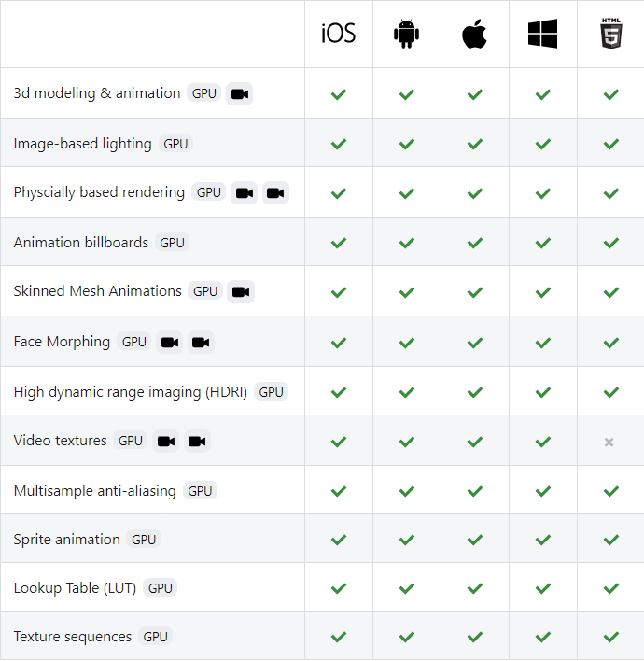Click GPU badge beside Image-based lighting
Image resolution: width=644 pixels, height=661 pixels.
tap(175, 144)
